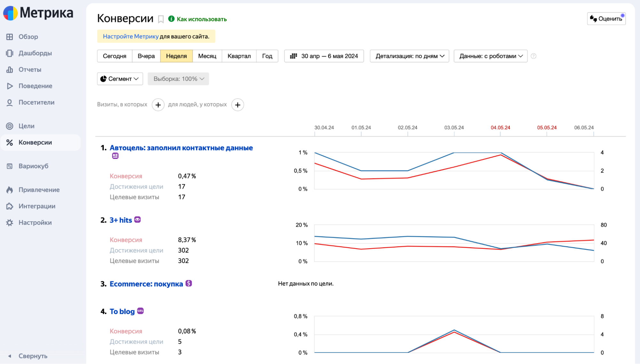Viewport: 640px width, 364px height.
Task: Open Дашборды in the sidebar menu
Action: pyautogui.click(x=35, y=53)
